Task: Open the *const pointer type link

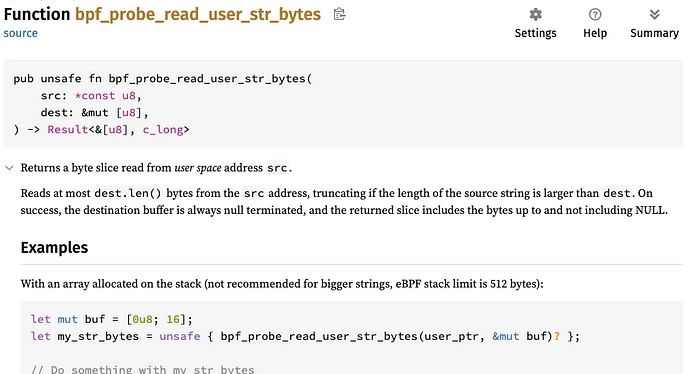Action: tap(95, 96)
